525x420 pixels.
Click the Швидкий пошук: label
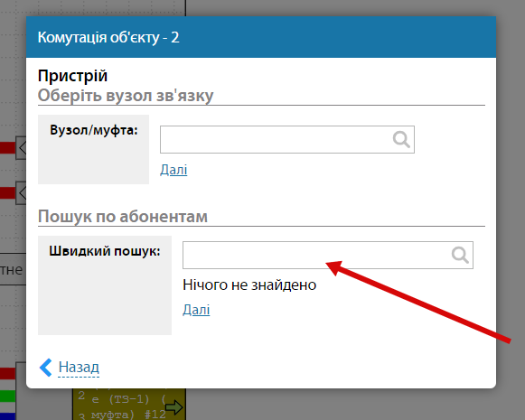pos(105,251)
